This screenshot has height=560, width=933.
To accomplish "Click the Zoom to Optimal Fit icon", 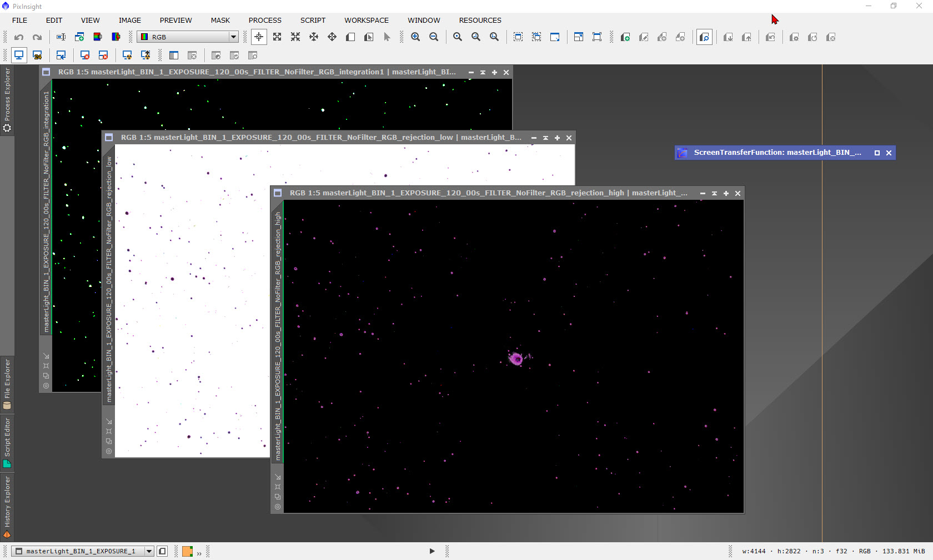I will pyautogui.click(x=494, y=37).
